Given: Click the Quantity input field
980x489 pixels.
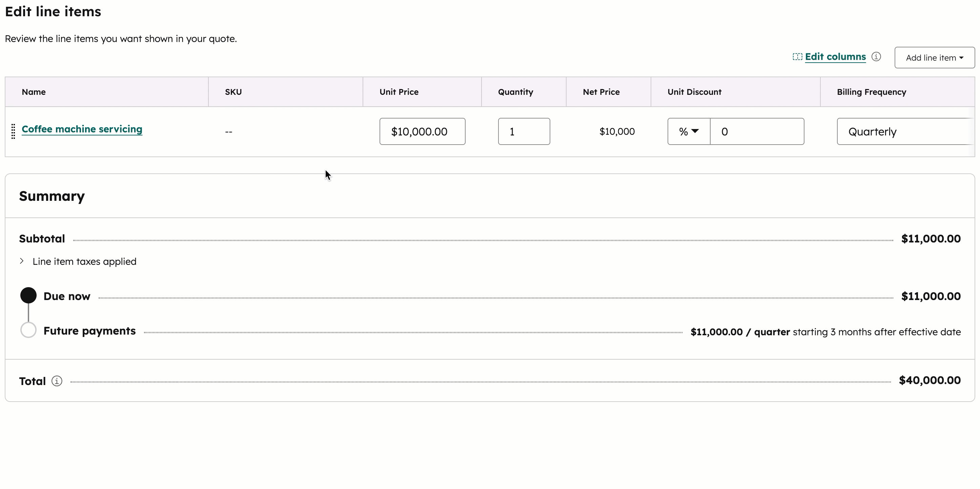Looking at the screenshot, I should pyautogui.click(x=524, y=131).
